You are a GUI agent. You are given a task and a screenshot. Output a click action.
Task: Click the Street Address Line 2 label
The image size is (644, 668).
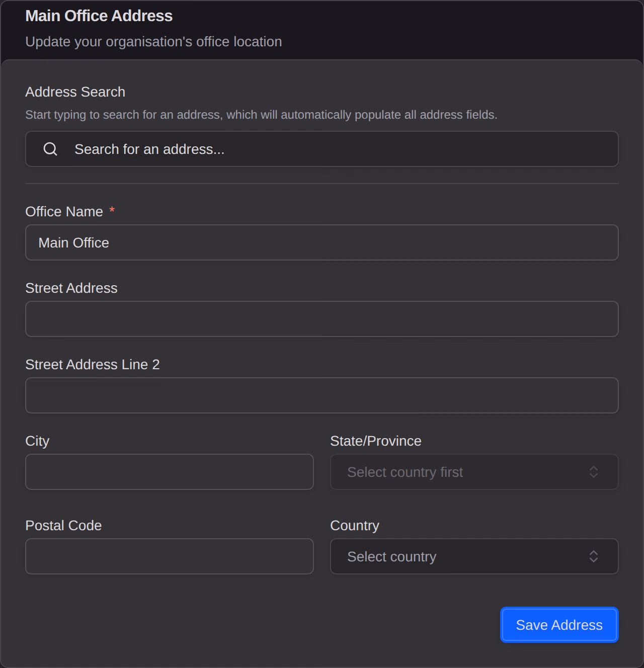click(x=93, y=365)
